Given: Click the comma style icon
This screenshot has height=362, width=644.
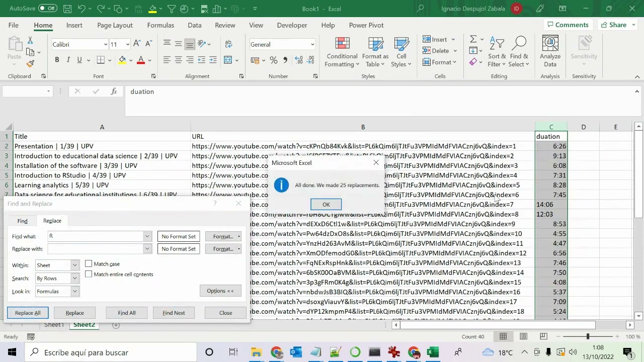Looking at the screenshot, I should [x=285, y=60].
